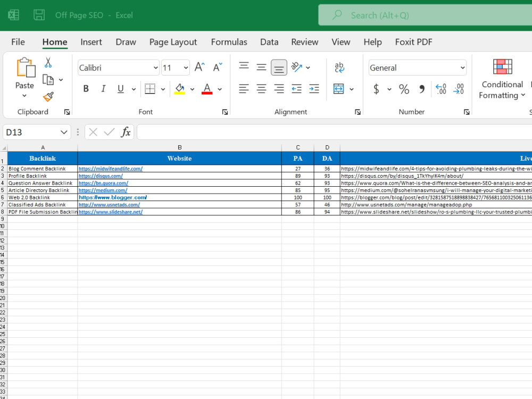Click the Copy icon
This screenshot has height=399, width=532.
[48, 80]
